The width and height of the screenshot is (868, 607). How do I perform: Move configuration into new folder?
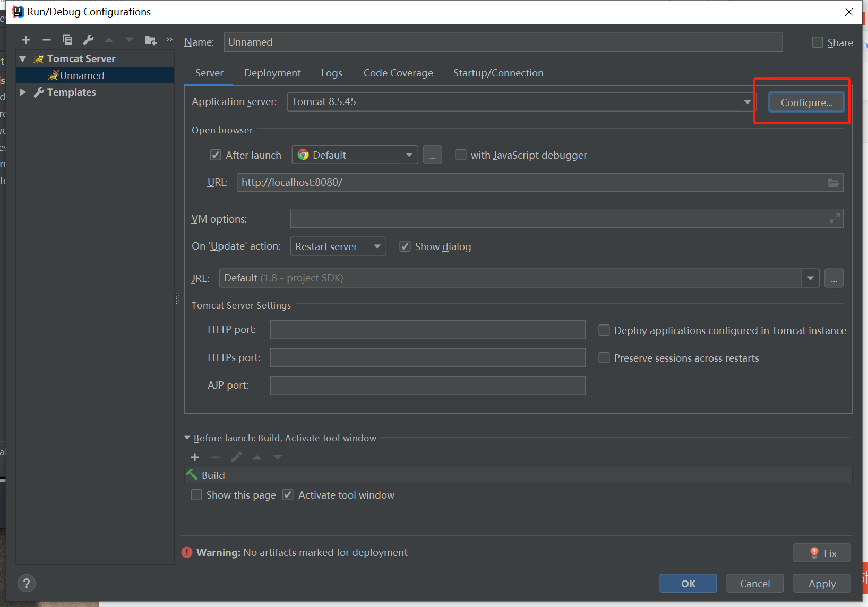[151, 40]
